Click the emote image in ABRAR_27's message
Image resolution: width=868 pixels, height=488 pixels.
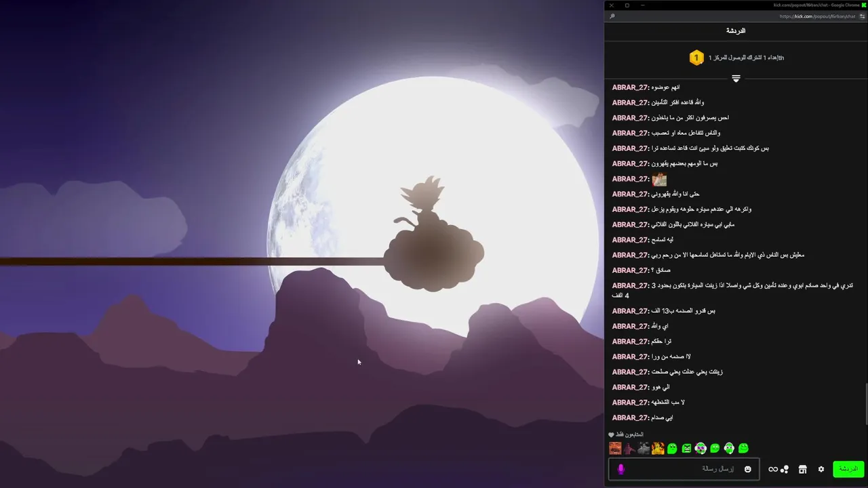pyautogui.click(x=659, y=180)
